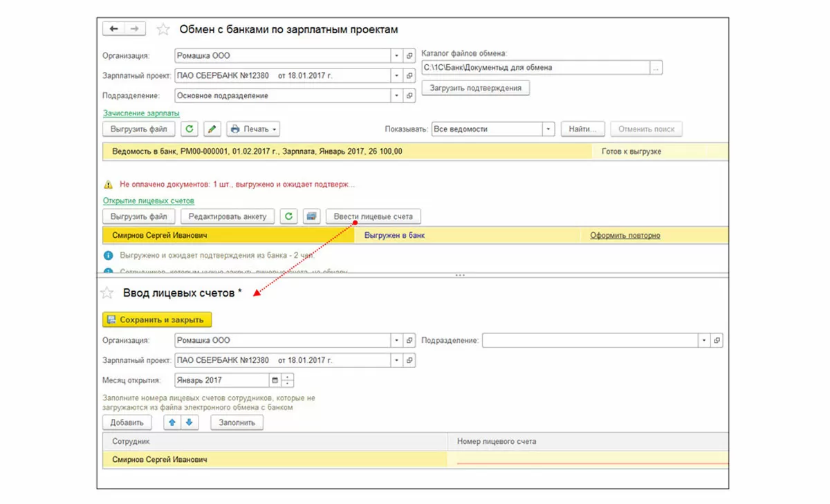Refresh the personal accounts opening list
The image size is (830, 504).
pos(288,216)
